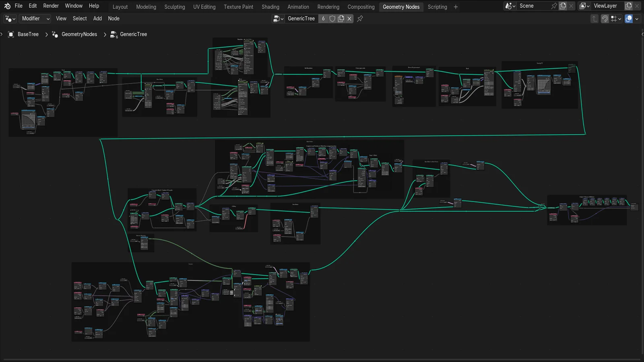The image size is (644, 362).
Task: Pin the GenericTree node group
Action: click(359, 19)
